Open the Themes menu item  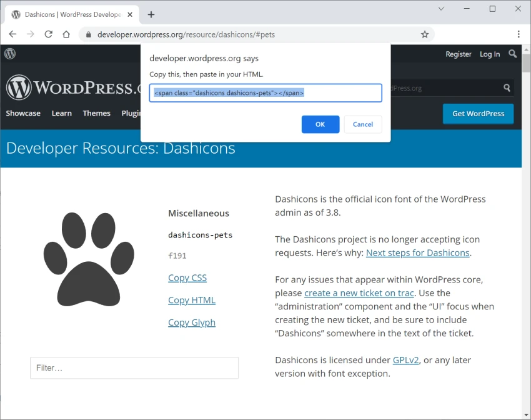(96, 113)
